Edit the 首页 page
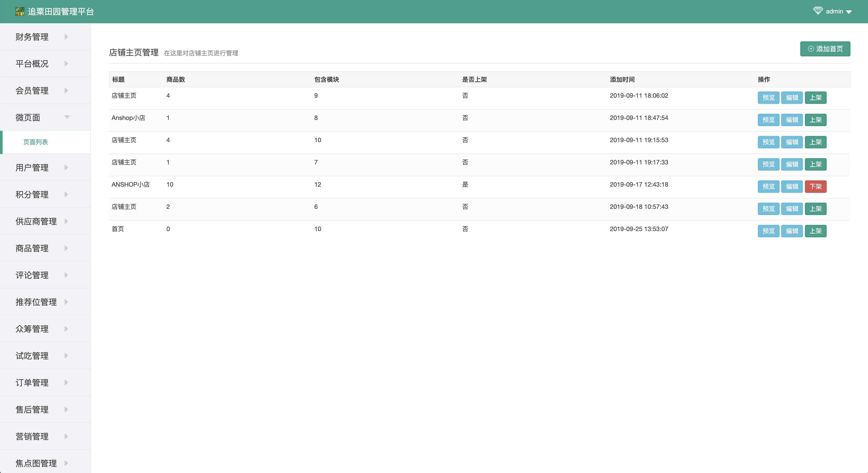This screenshot has height=473, width=868. point(792,231)
